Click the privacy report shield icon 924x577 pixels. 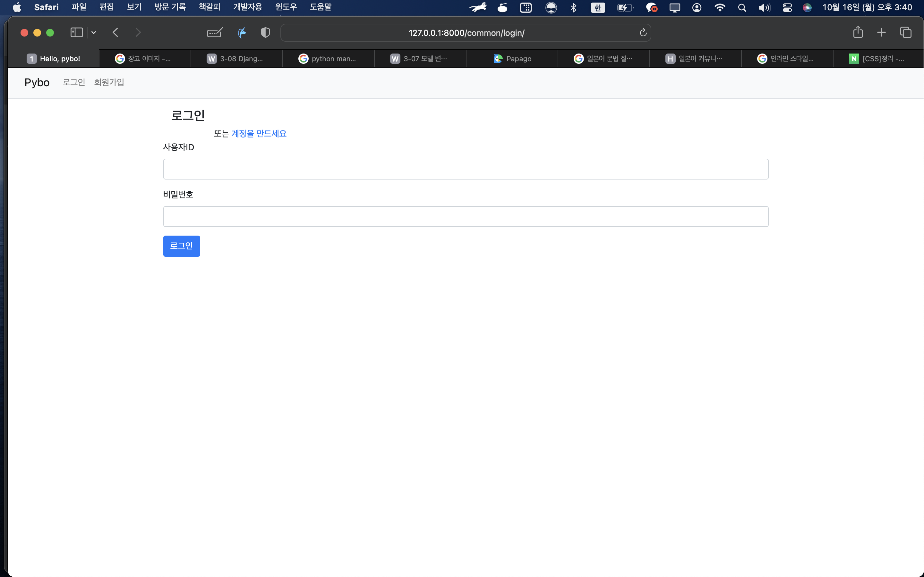pos(265,33)
